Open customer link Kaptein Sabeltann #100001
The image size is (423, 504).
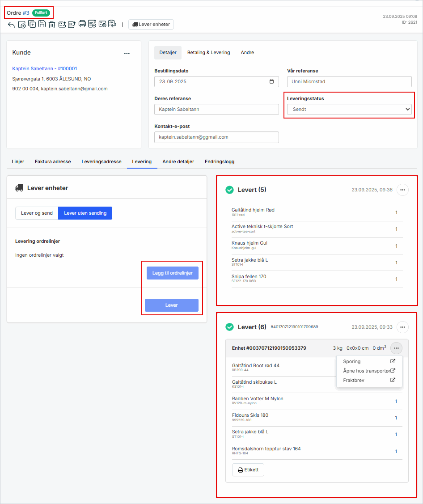tap(45, 69)
